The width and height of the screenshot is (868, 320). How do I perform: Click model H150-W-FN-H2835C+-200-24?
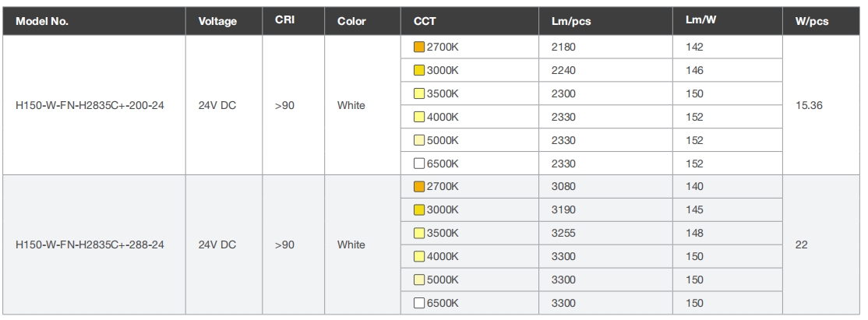[x=90, y=105]
